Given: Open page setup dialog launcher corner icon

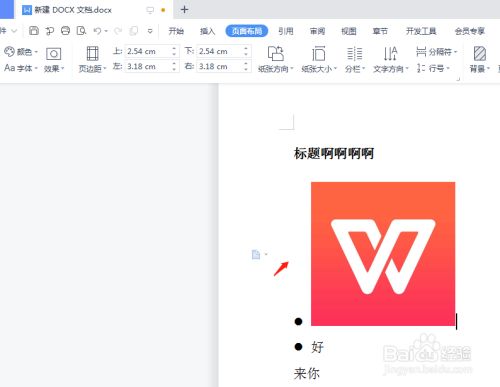Looking at the screenshot, I should coord(458,79).
